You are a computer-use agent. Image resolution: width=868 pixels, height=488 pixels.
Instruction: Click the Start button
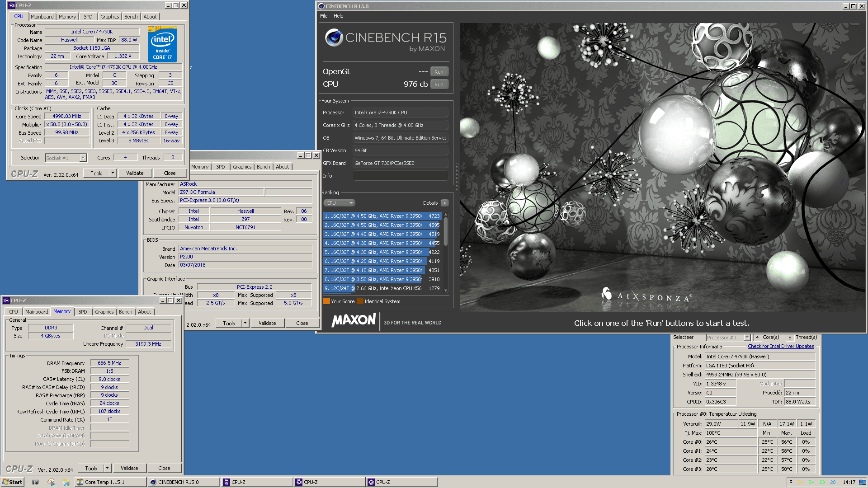coord(13,482)
